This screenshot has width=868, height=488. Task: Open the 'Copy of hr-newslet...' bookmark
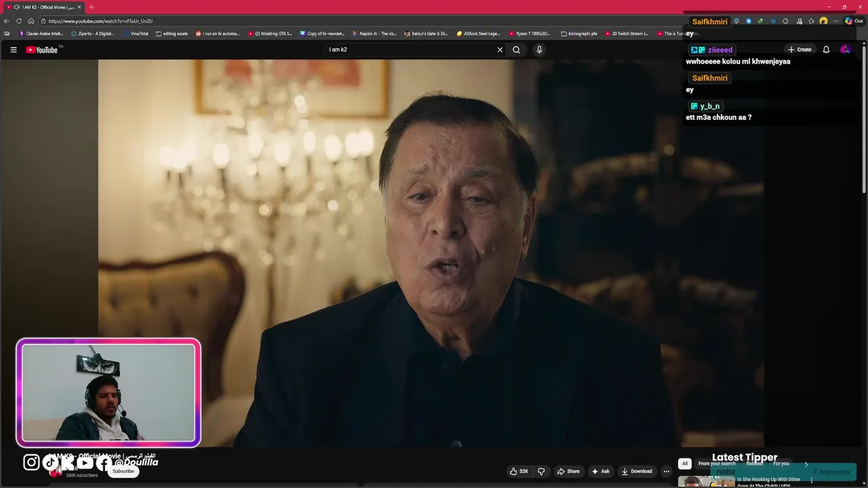click(322, 33)
